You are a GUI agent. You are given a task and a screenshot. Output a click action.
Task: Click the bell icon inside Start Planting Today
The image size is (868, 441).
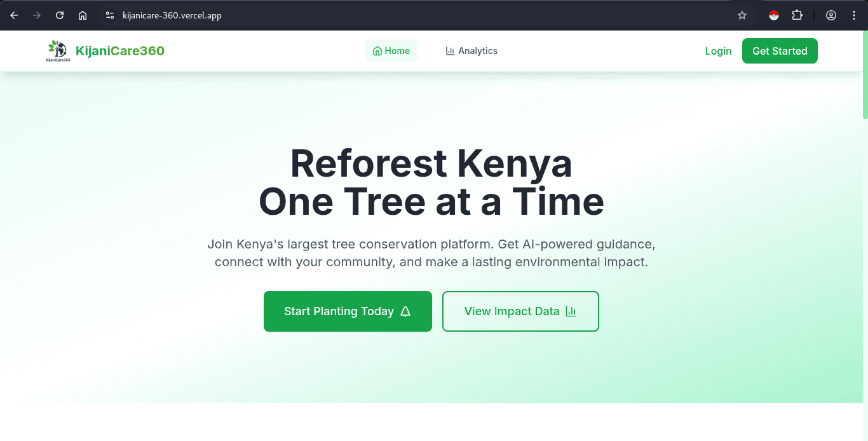pos(405,311)
